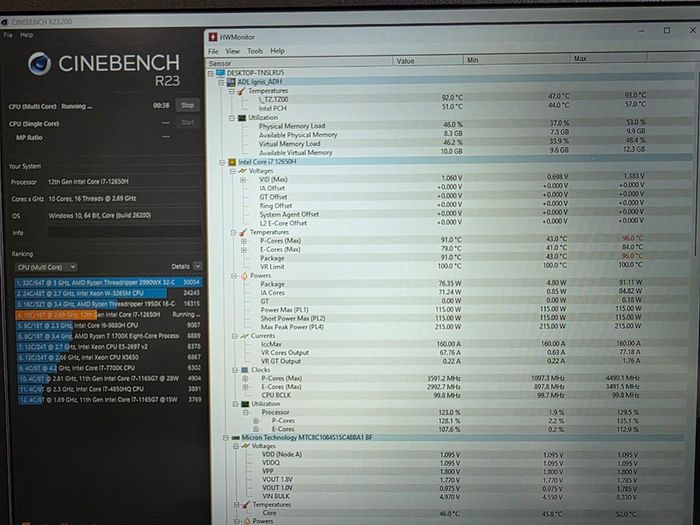Click the clock chip icon beside Clocks
700x525 pixels.
(x=245, y=370)
